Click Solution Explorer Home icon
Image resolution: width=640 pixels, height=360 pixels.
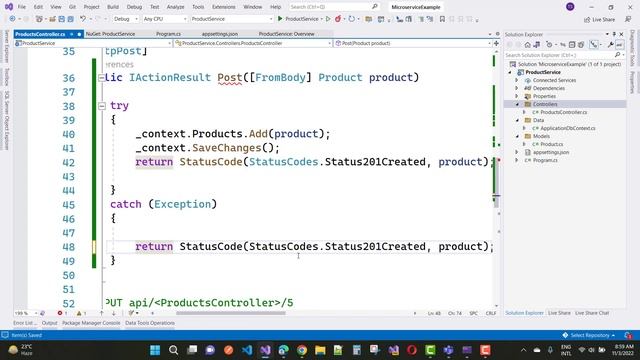pyautogui.click(x=527, y=44)
